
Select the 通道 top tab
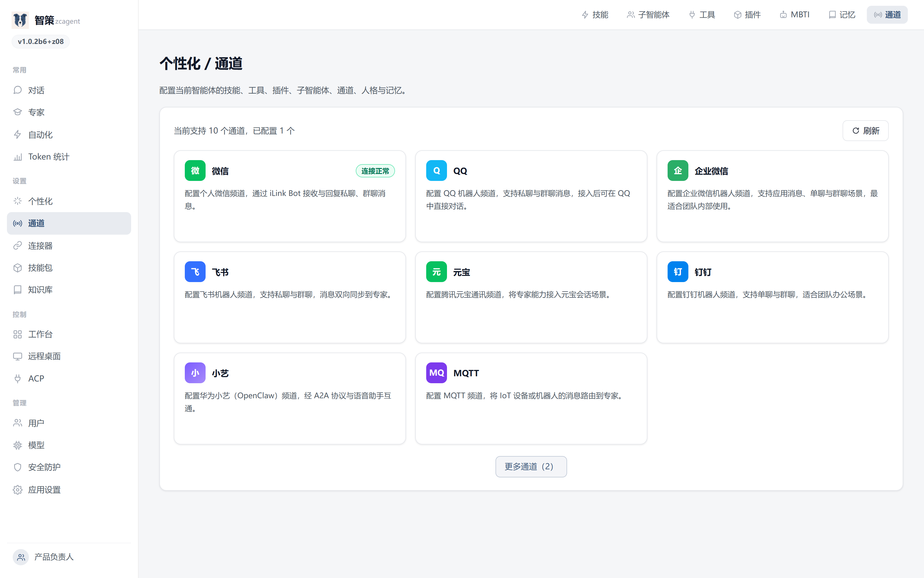(x=887, y=14)
